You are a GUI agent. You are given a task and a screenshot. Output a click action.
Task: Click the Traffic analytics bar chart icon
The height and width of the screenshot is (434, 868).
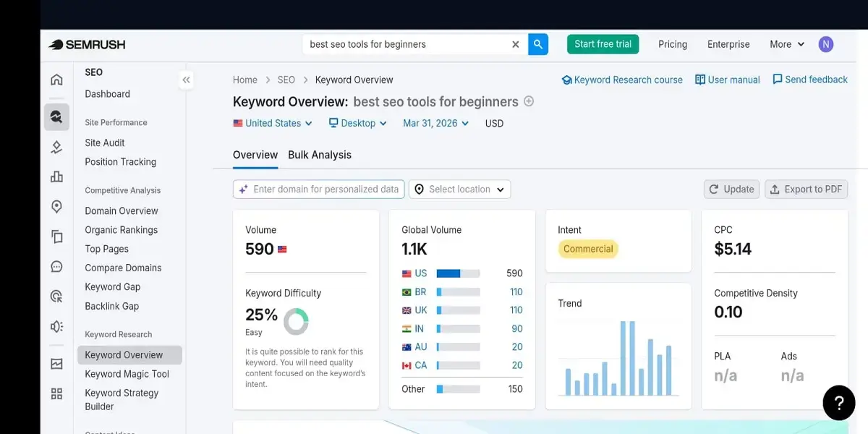(x=56, y=176)
